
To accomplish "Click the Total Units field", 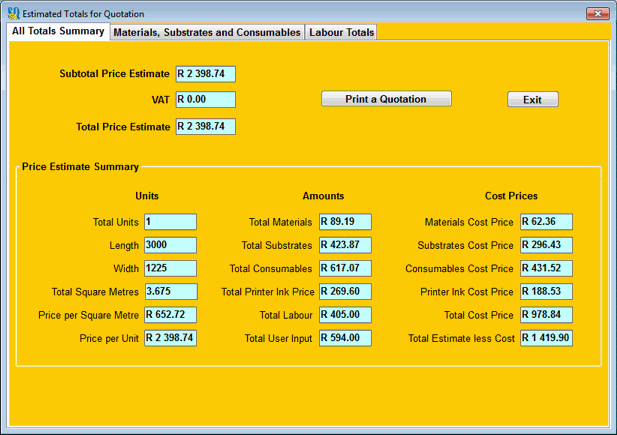I will [170, 222].
